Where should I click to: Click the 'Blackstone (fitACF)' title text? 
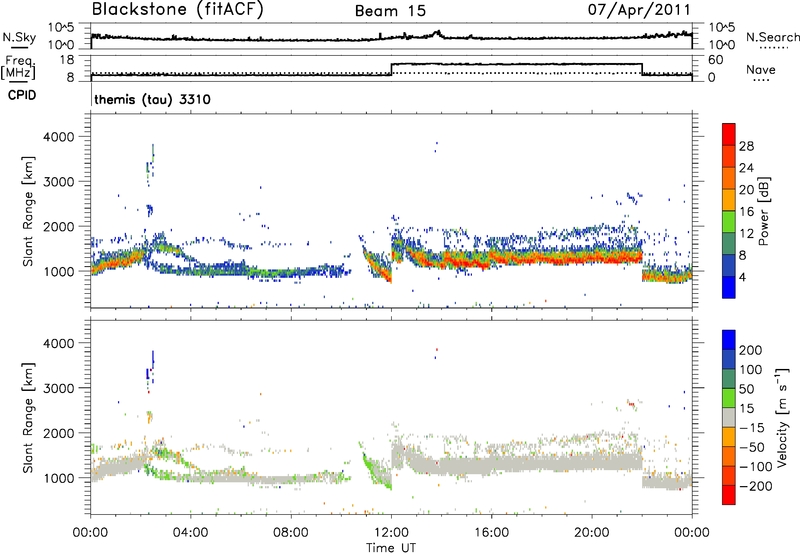click(178, 9)
